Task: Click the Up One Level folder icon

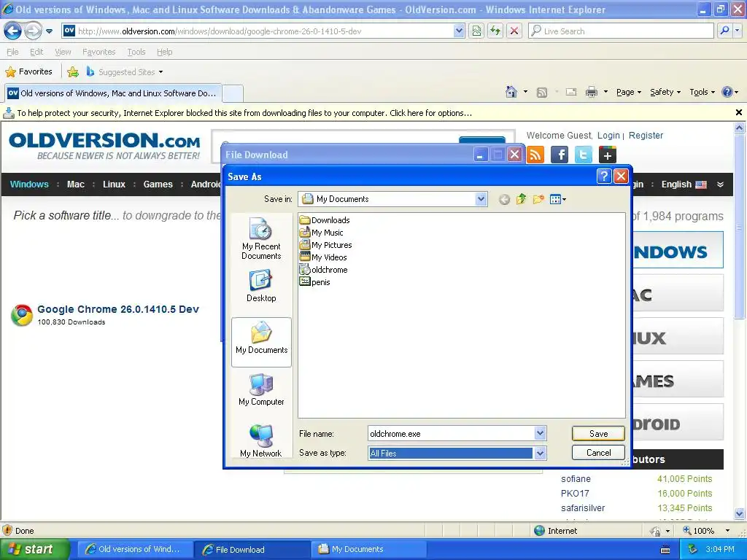Action: tap(521, 199)
